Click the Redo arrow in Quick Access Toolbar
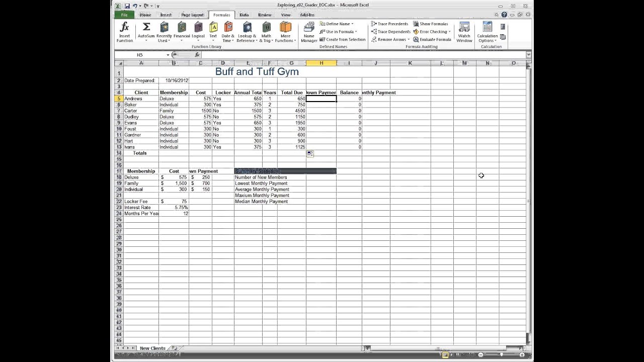The image size is (644, 362). pos(146,6)
